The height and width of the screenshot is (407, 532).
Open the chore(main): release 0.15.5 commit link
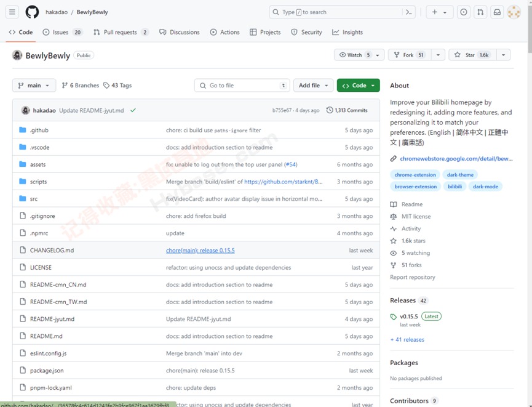tap(200, 250)
